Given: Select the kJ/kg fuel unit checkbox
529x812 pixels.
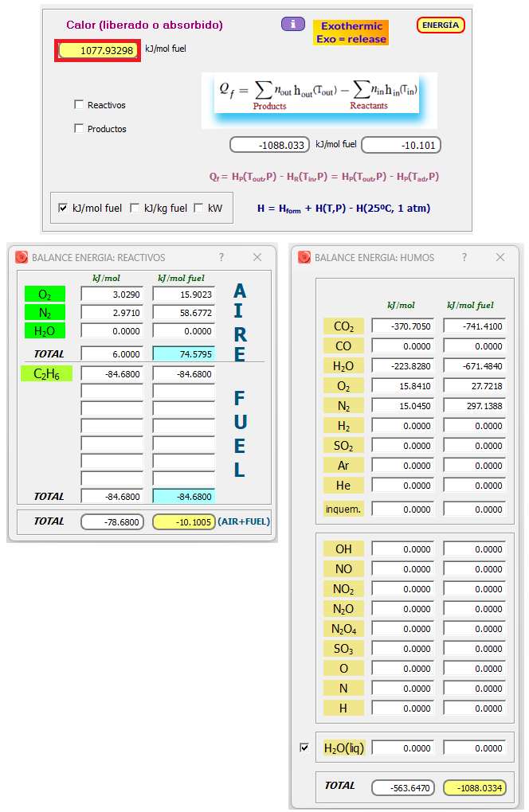Looking at the screenshot, I should [135, 208].
